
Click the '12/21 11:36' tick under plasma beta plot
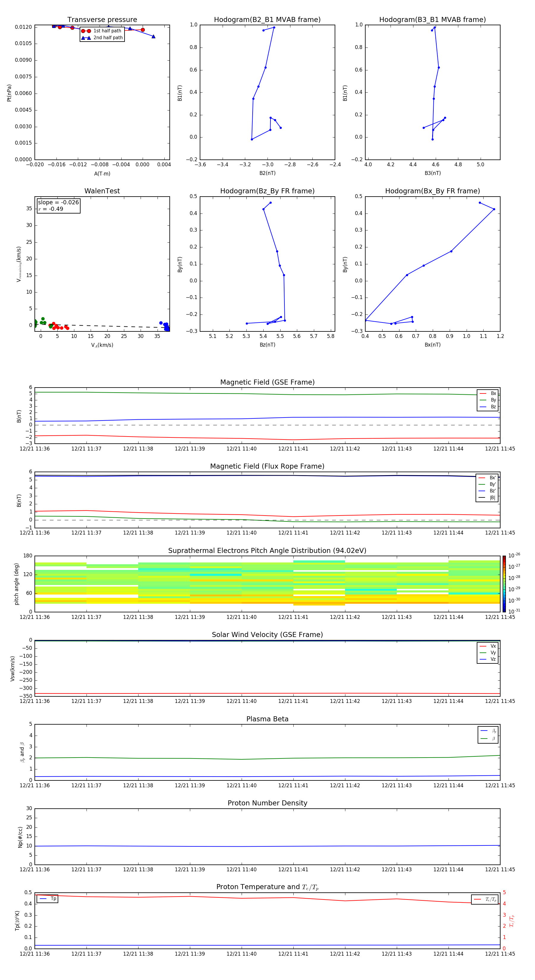[35, 785]
